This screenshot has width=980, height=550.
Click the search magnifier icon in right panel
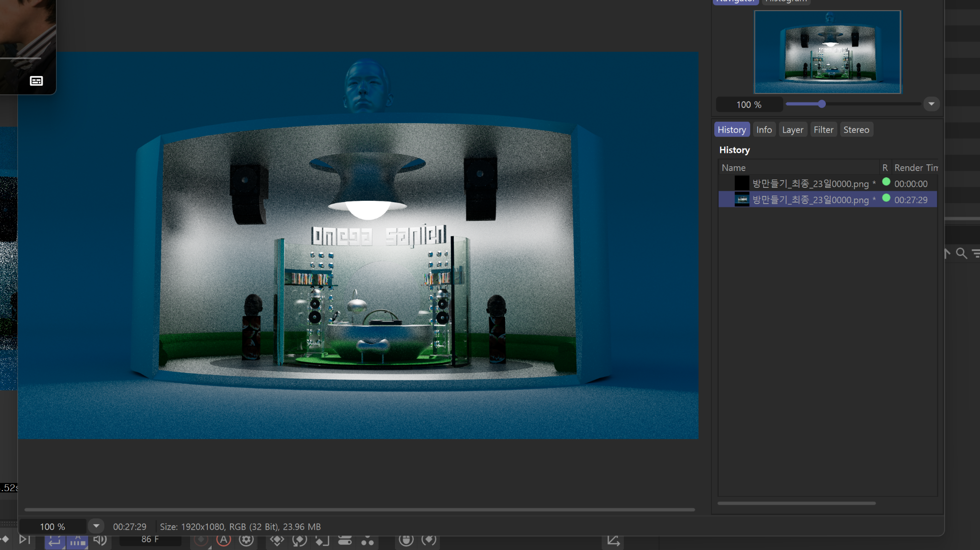[x=961, y=253]
